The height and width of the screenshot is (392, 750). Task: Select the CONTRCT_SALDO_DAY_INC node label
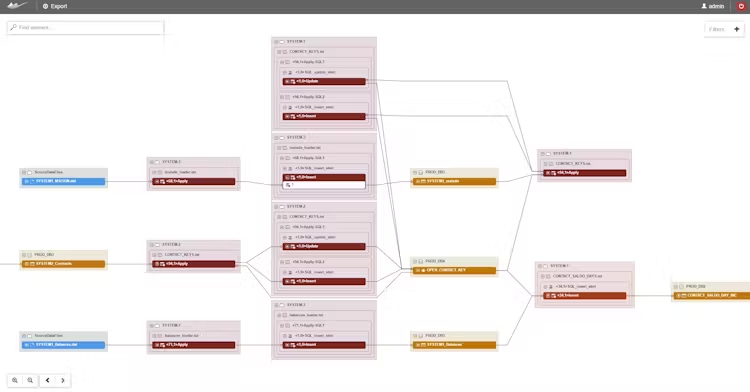[712, 295]
